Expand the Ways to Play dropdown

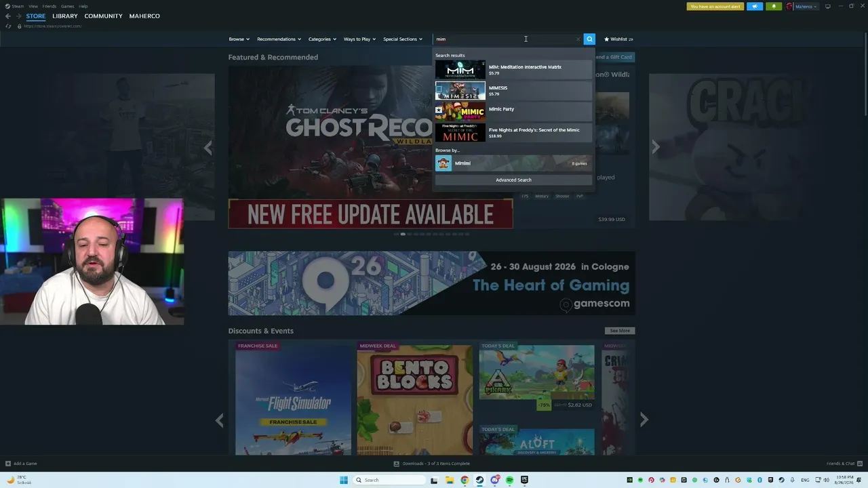point(359,39)
